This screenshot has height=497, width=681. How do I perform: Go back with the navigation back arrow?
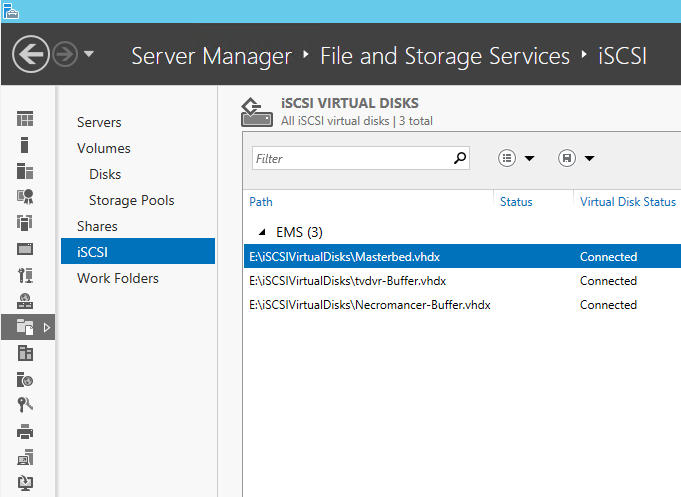30,54
